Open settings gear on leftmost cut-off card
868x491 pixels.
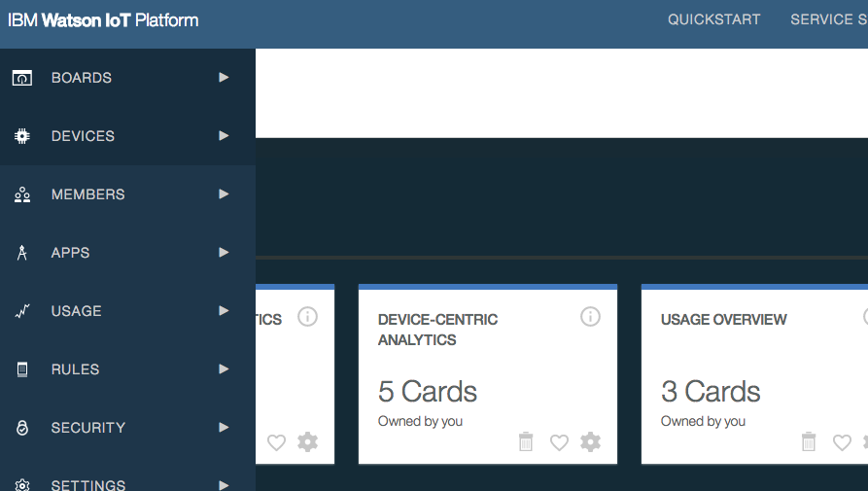point(307,441)
